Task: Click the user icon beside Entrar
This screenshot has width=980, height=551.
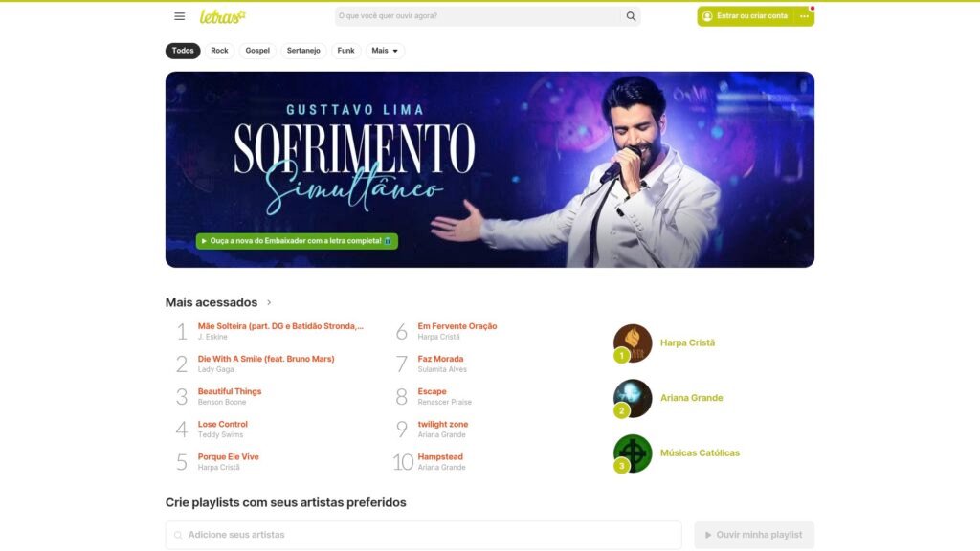Action: pyautogui.click(x=707, y=16)
